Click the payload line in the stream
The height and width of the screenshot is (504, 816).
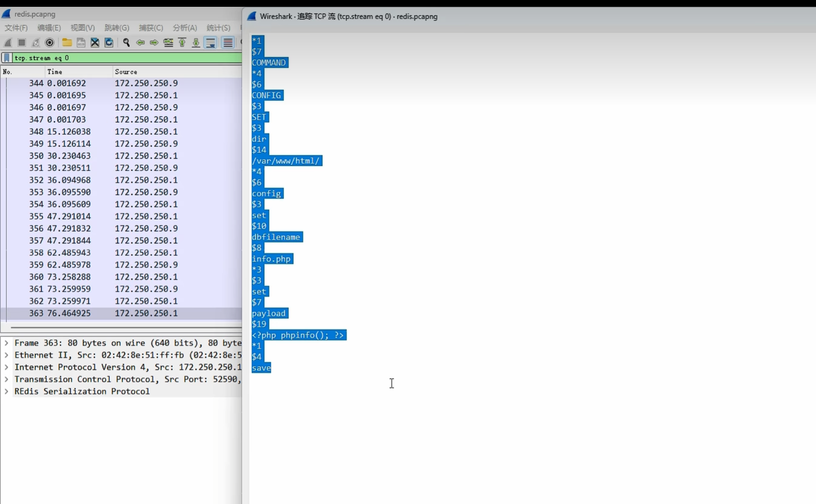269,313
